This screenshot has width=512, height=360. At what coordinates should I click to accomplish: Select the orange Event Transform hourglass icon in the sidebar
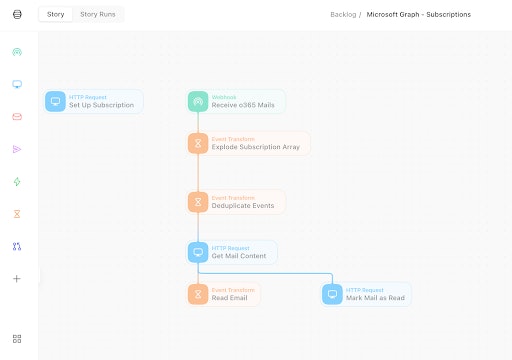pos(17,214)
